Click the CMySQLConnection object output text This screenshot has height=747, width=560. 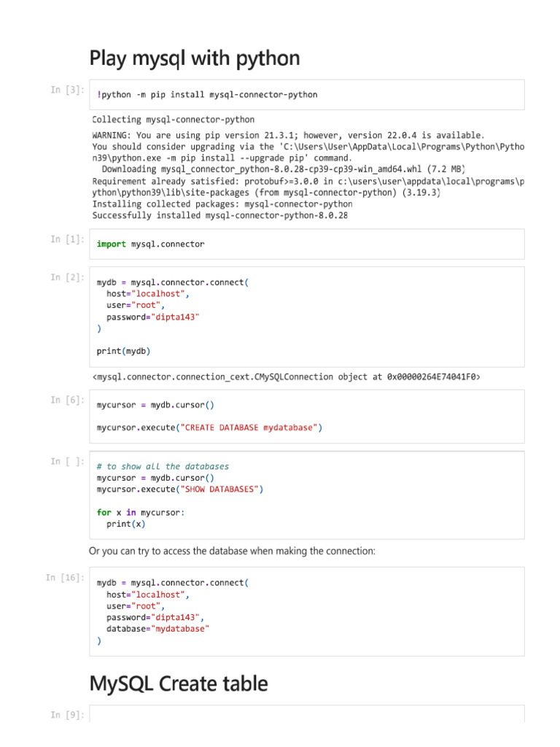[x=286, y=377]
